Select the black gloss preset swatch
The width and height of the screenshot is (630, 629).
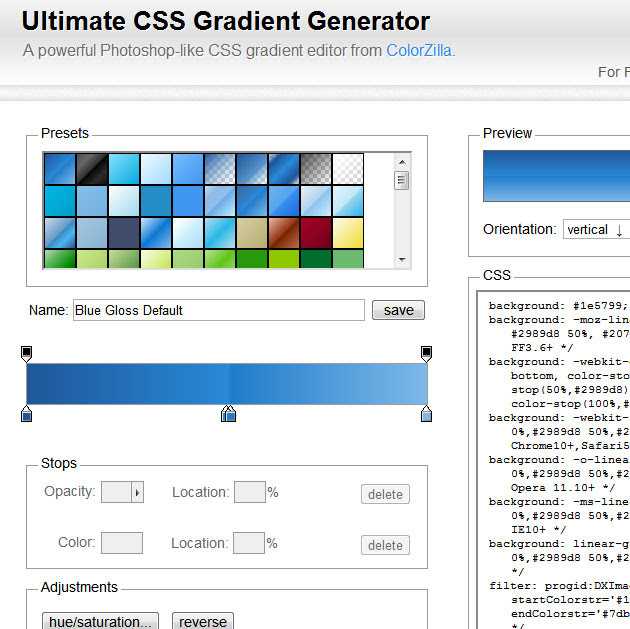pos(91,168)
